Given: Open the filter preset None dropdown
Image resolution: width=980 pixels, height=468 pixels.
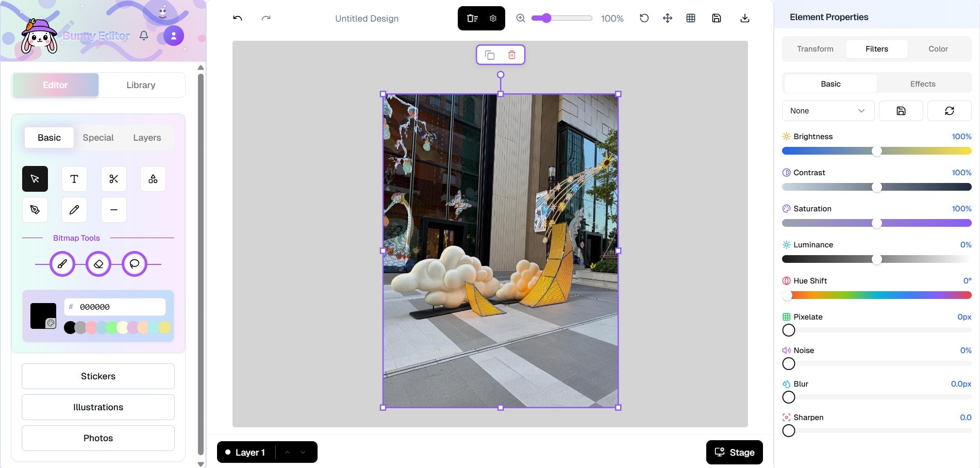Looking at the screenshot, I should click(827, 110).
